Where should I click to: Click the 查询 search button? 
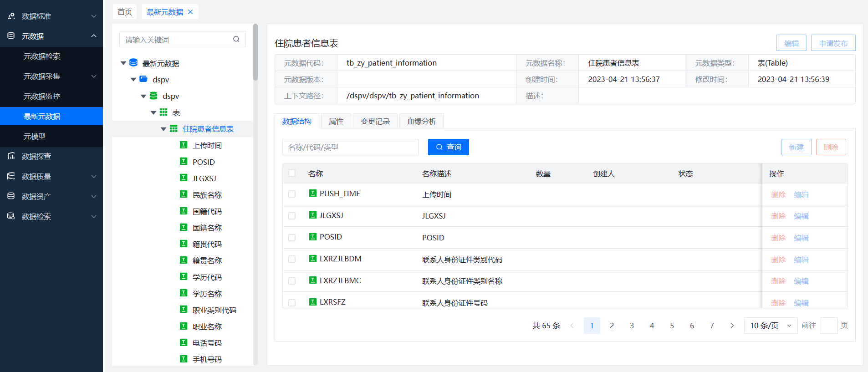pyautogui.click(x=449, y=147)
